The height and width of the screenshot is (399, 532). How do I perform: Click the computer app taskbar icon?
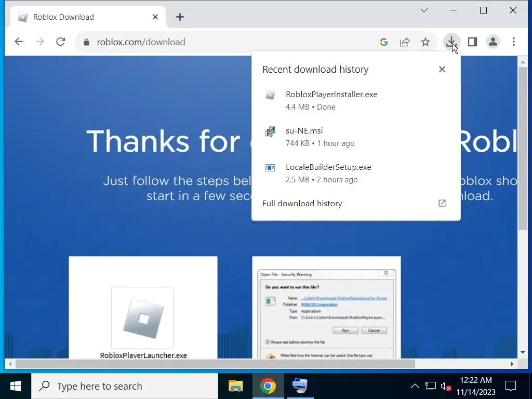pyautogui.click(x=300, y=386)
